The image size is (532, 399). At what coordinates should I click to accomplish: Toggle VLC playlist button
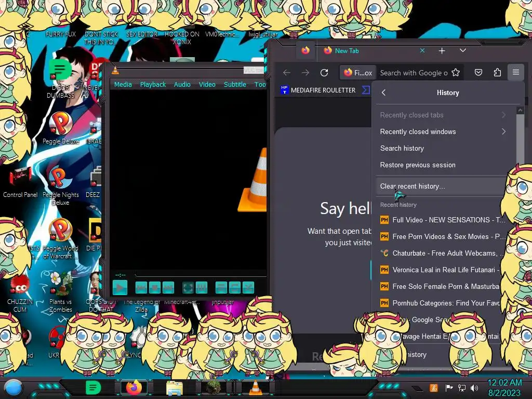coord(221,288)
